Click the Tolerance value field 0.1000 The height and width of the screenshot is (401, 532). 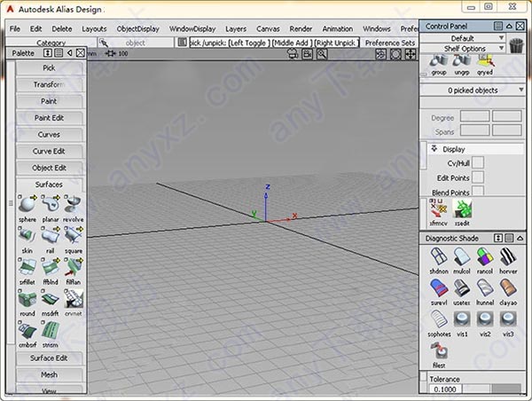[x=445, y=389]
